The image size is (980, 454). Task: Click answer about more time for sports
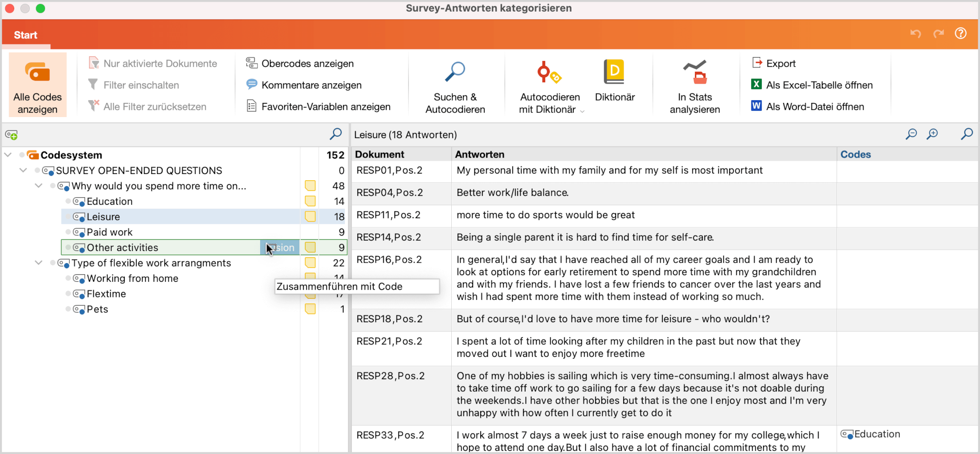click(x=546, y=215)
